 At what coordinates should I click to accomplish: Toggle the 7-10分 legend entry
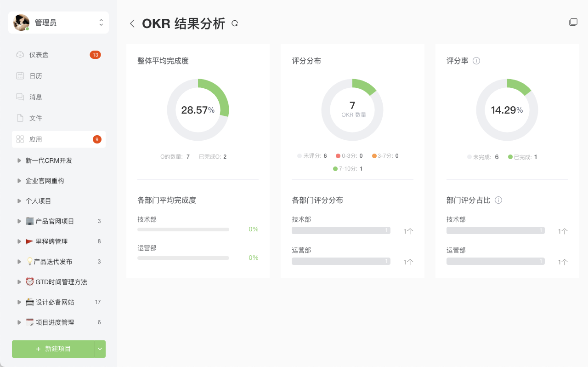tap(348, 169)
